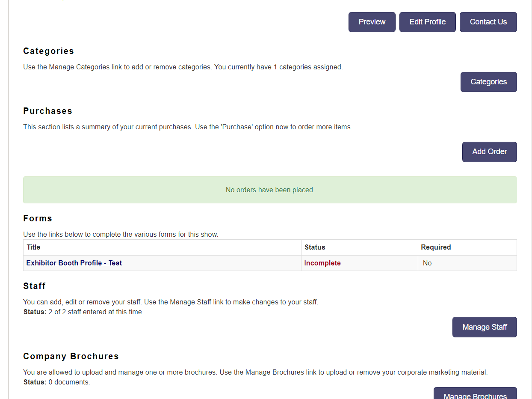Click the '2 of 2 staff entered' status line

coord(83,312)
